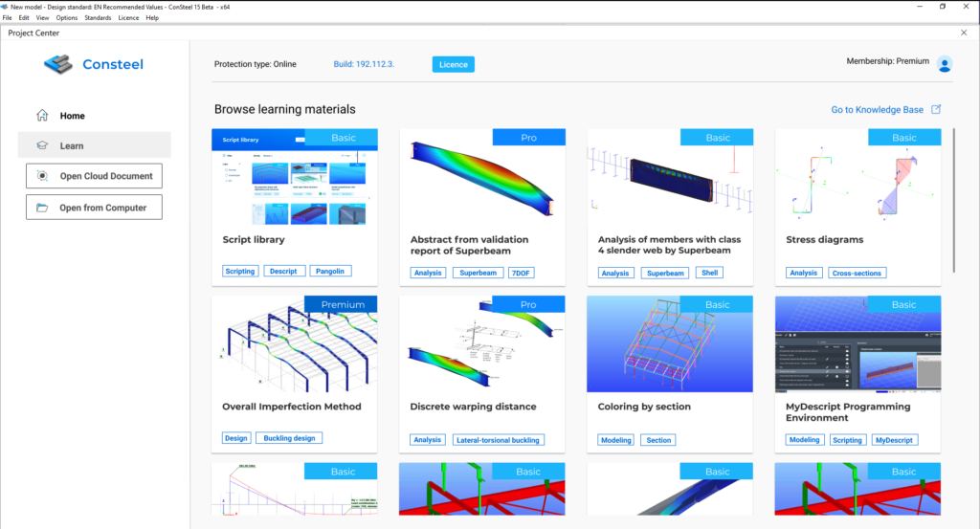Image resolution: width=980 pixels, height=529 pixels.
Task: Click the Coloring by section title
Action: 644,406
